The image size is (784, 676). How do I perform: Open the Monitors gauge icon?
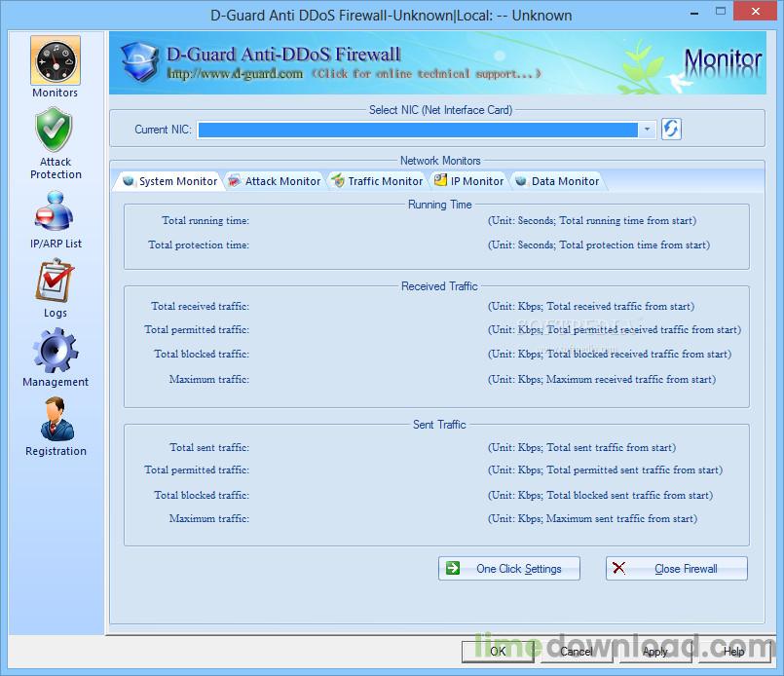click(x=55, y=61)
